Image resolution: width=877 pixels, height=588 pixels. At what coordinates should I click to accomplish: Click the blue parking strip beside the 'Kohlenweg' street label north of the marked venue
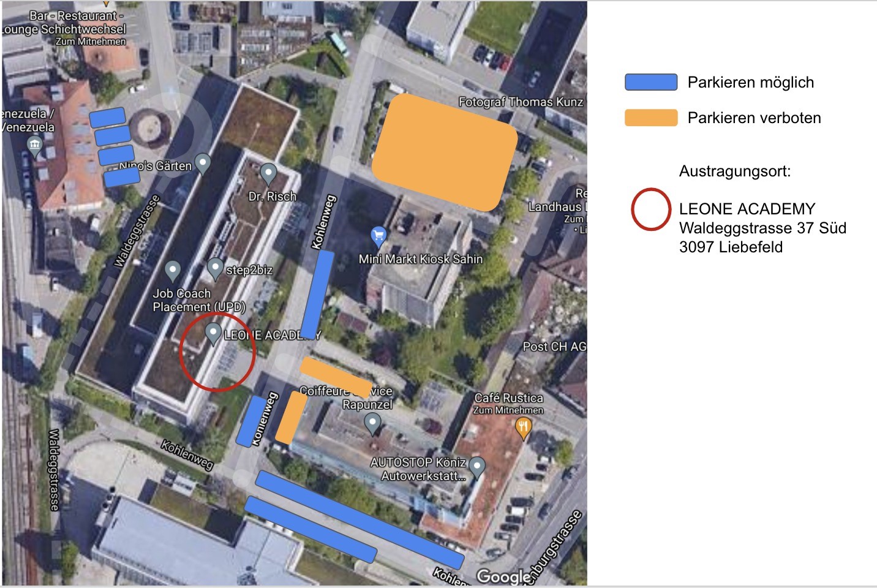tap(317, 294)
